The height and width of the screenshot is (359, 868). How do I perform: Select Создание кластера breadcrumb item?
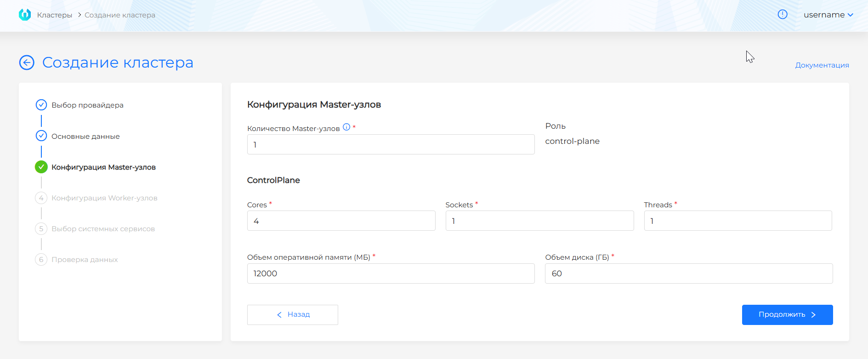[120, 15]
